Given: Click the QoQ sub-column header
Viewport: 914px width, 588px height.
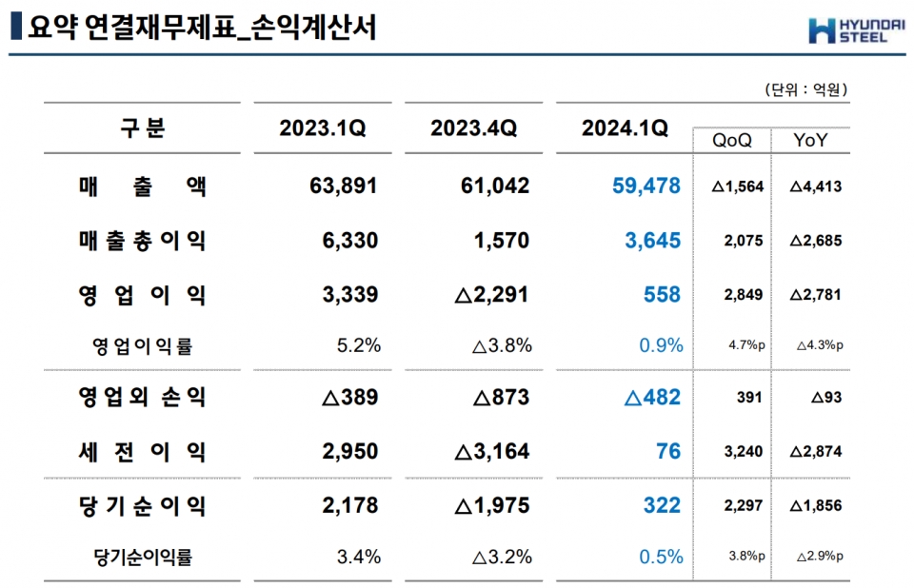Looking at the screenshot, I should tap(732, 141).
